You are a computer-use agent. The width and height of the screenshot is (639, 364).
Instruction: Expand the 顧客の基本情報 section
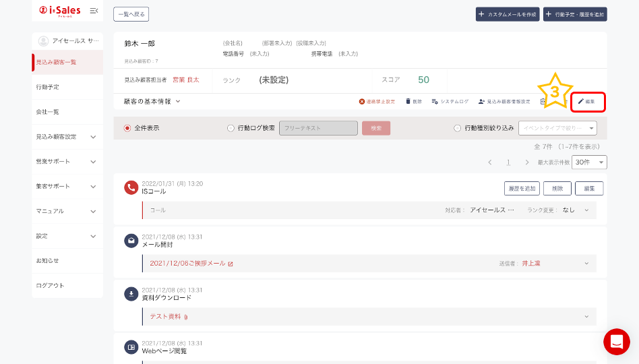click(152, 102)
